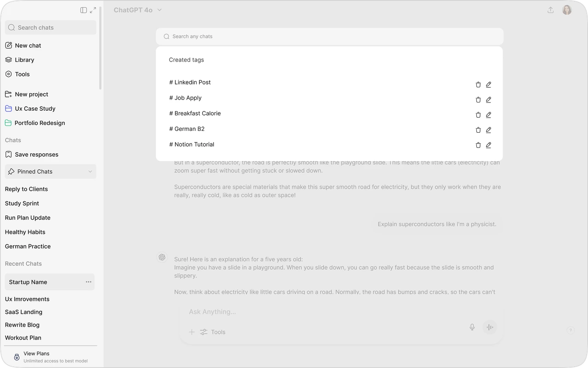The height and width of the screenshot is (368, 588).
Task: Collapse the Pinned Chats section
Action: pyautogui.click(x=90, y=171)
